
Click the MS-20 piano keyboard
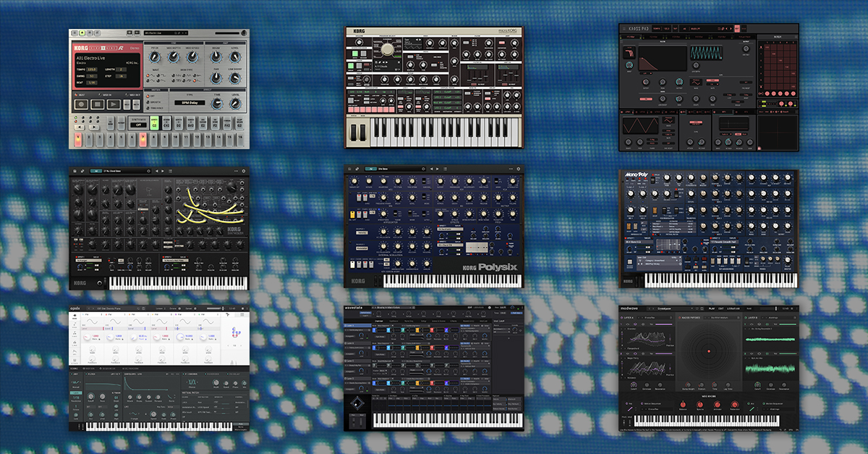coord(179,283)
